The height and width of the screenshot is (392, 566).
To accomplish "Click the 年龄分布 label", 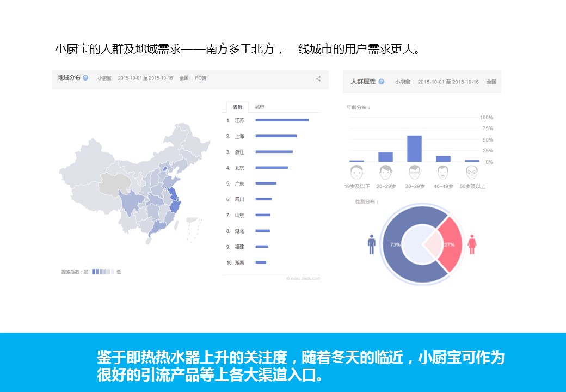I will (359, 107).
